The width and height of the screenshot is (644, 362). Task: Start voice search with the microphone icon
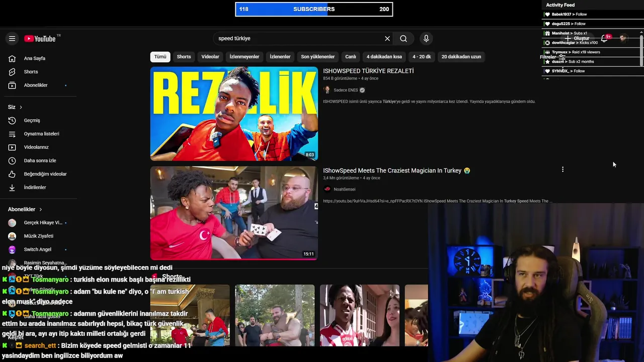tap(426, 39)
